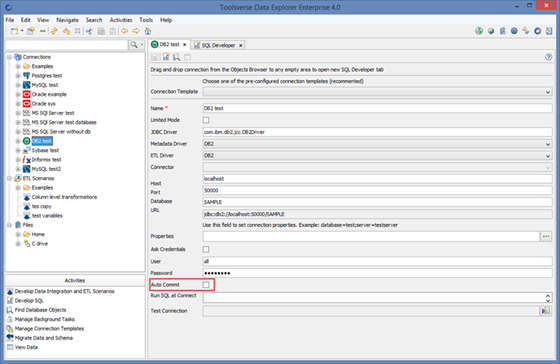
Task: Click the box edit icon next to New
Action: click(x=31, y=31)
